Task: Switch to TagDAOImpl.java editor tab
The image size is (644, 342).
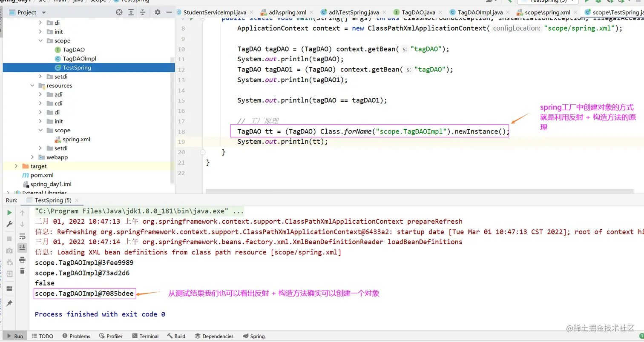Action: click(x=481, y=12)
